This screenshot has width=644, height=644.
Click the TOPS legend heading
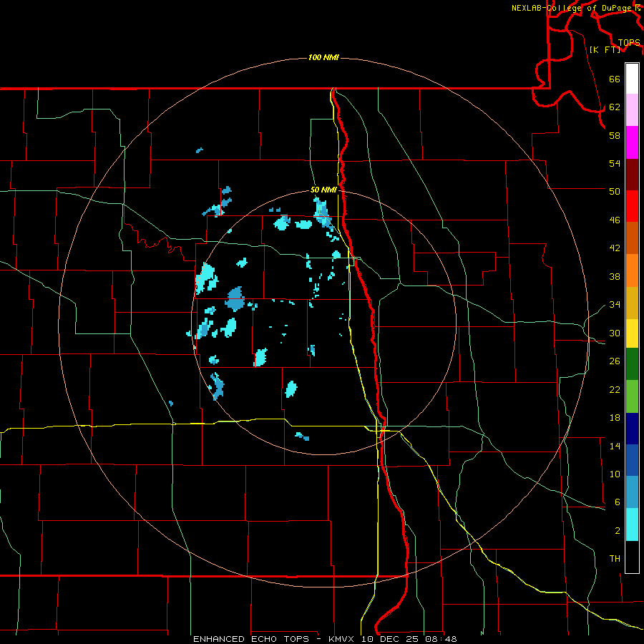tap(629, 43)
